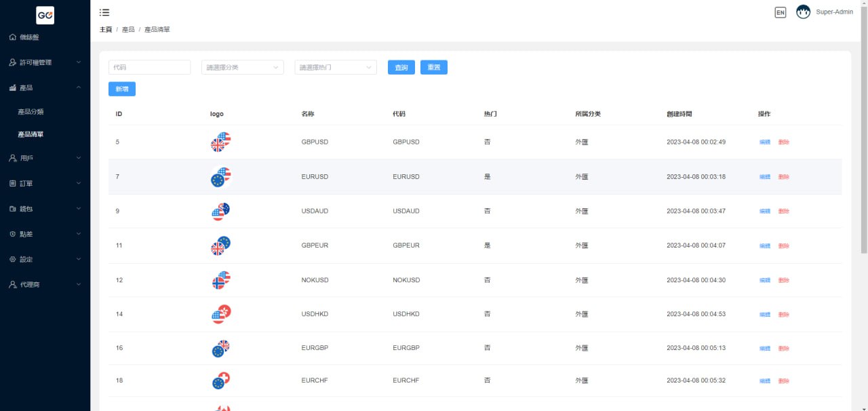Click the 新增 add button
The height and width of the screenshot is (411, 868).
pyautogui.click(x=121, y=89)
